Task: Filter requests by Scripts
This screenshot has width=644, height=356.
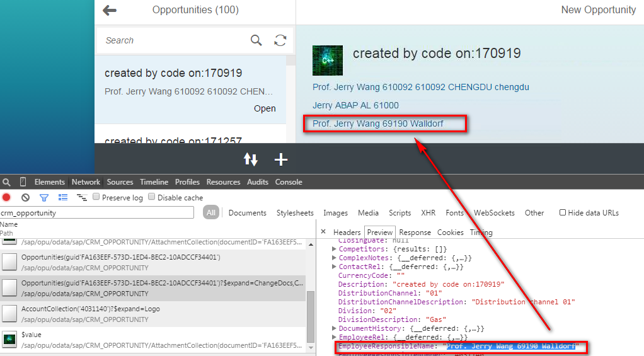Action: click(400, 213)
